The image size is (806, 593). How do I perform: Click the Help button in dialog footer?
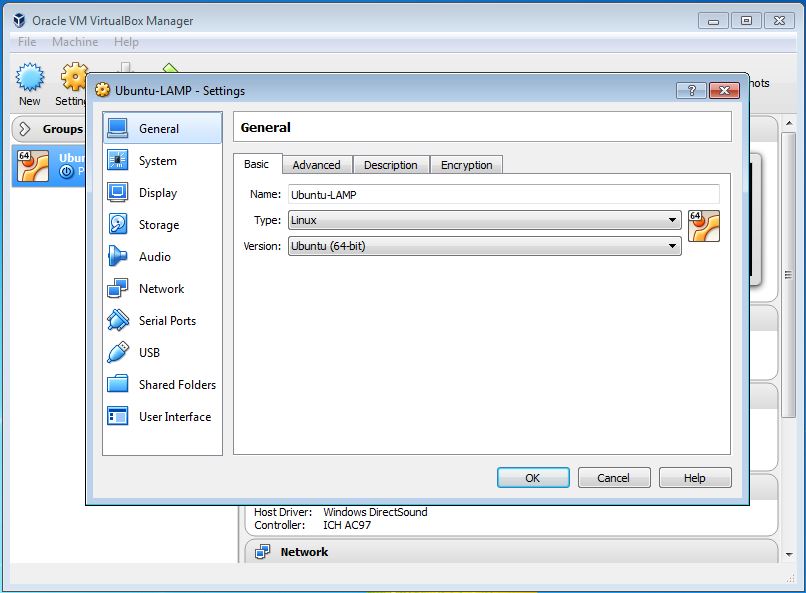point(695,477)
